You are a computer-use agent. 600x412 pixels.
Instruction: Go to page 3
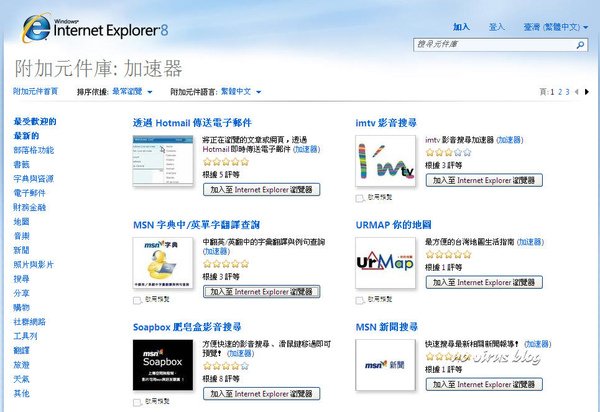pyautogui.click(x=567, y=92)
